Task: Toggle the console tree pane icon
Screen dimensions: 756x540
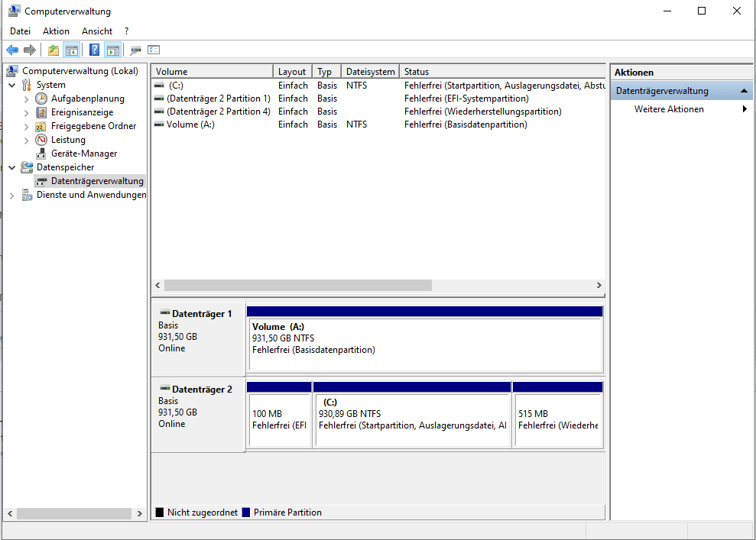Action: pyautogui.click(x=71, y=50)
